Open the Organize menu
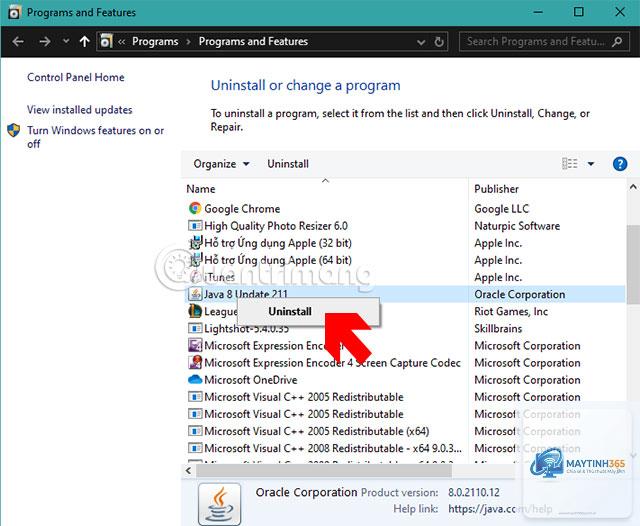Image resolution: width=640 pixels, height=526 pixels. 221,164
